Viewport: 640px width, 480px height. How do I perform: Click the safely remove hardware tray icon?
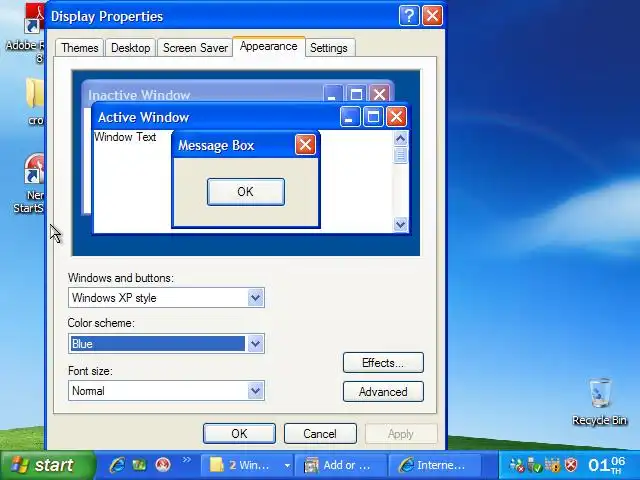click(534, 465)
